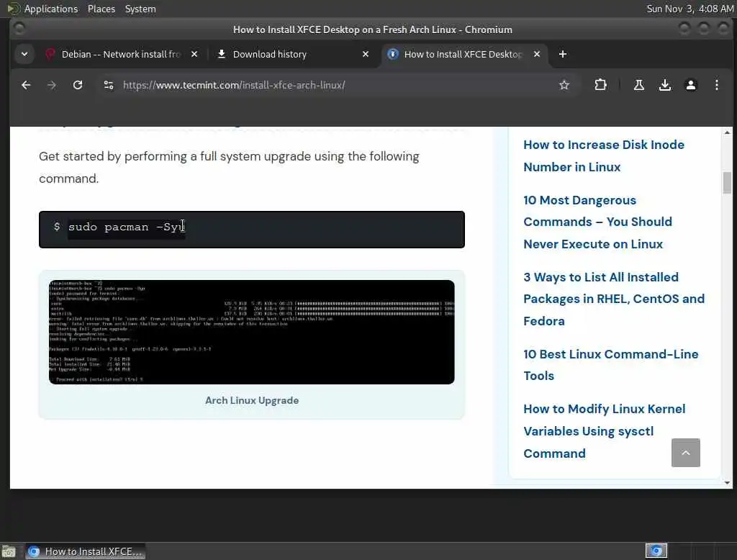The height and width of the screenshot is (560, 737).
Task: View site information icon in address bar
Action: [x=109, y=85]
